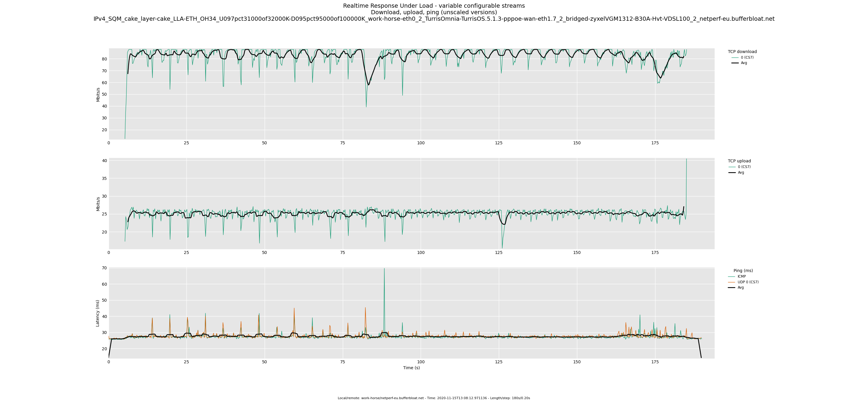
Task: Click the Avg entry in TCP upload legend
Action: tap(741, 173)
